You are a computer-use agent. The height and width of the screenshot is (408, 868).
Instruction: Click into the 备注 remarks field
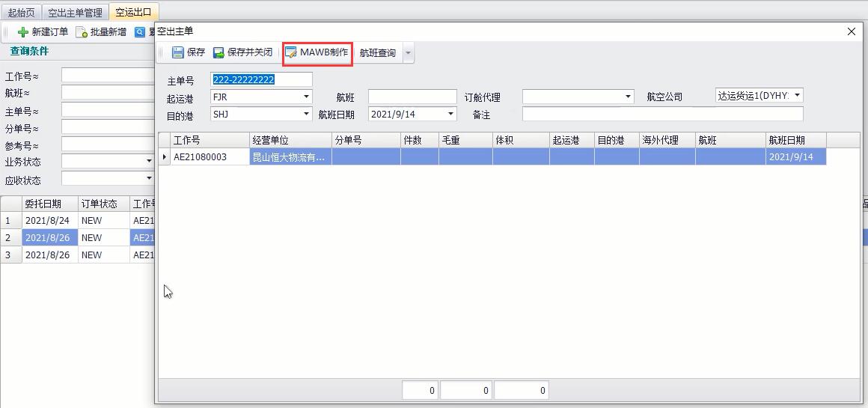click(662, 114)
